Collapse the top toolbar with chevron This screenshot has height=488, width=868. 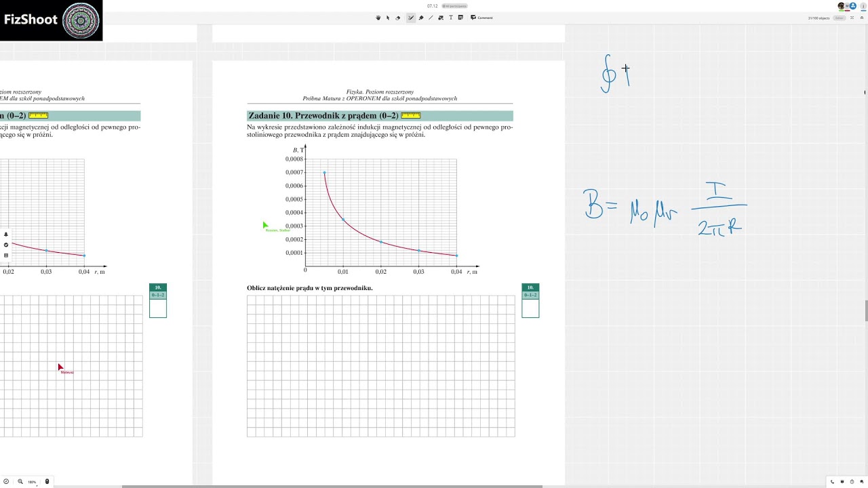pos(862,18)
